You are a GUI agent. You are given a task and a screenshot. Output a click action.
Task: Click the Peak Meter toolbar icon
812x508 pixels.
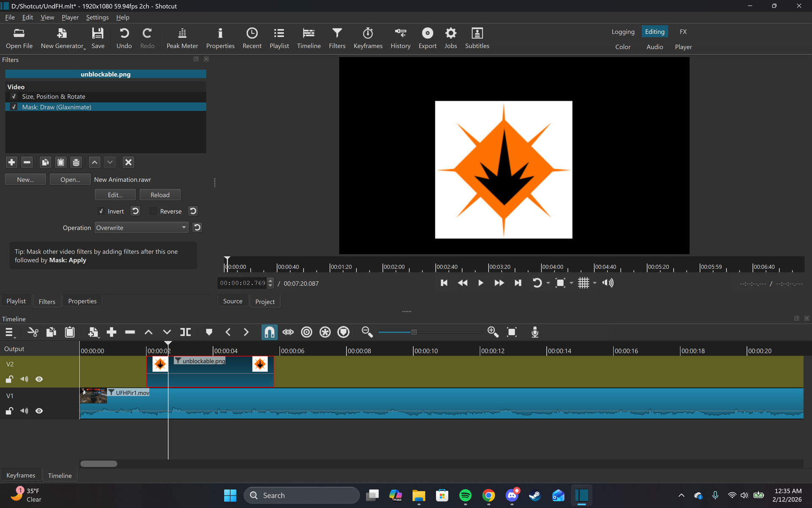(x=182, y=38)
